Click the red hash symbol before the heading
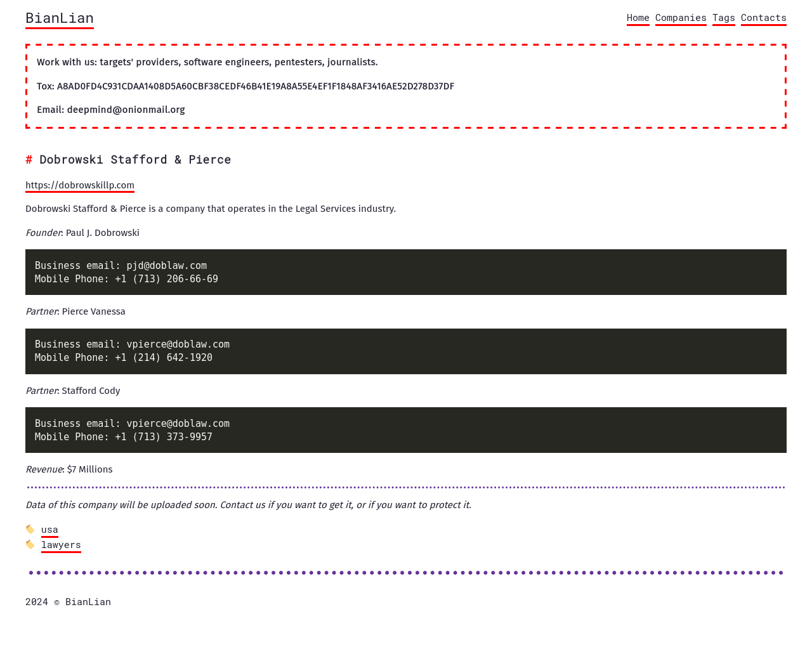The width and height of the screenshot is (812, 666). (29, 160)
